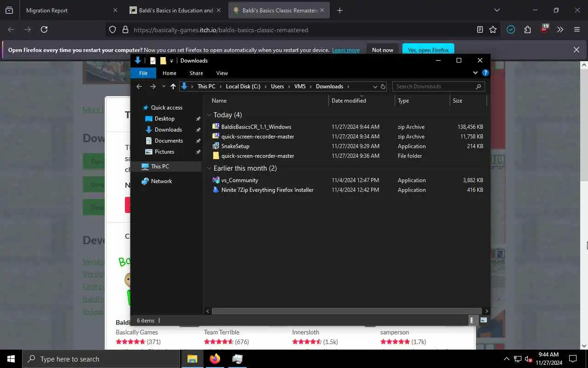Open the uBlock Origin icon showing 19
Viewport: 588px width, 368px height.
pyautogui.click(x=544, y=29)
